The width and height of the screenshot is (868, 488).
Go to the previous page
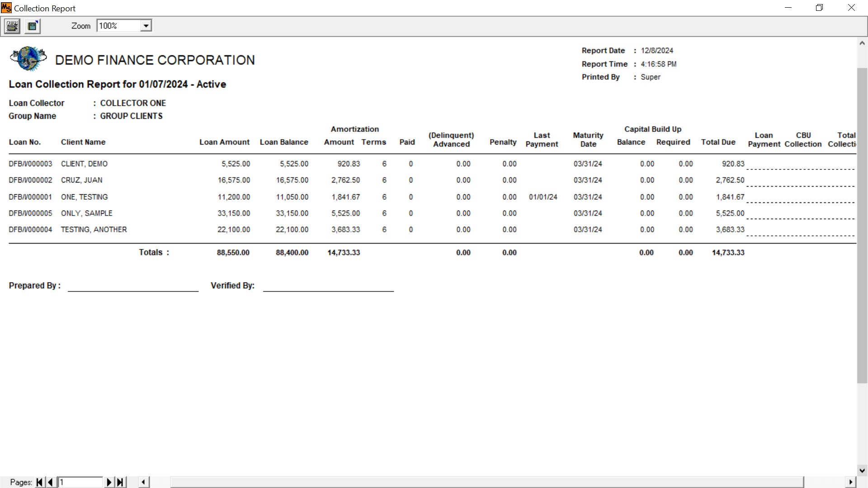[51, 482]
